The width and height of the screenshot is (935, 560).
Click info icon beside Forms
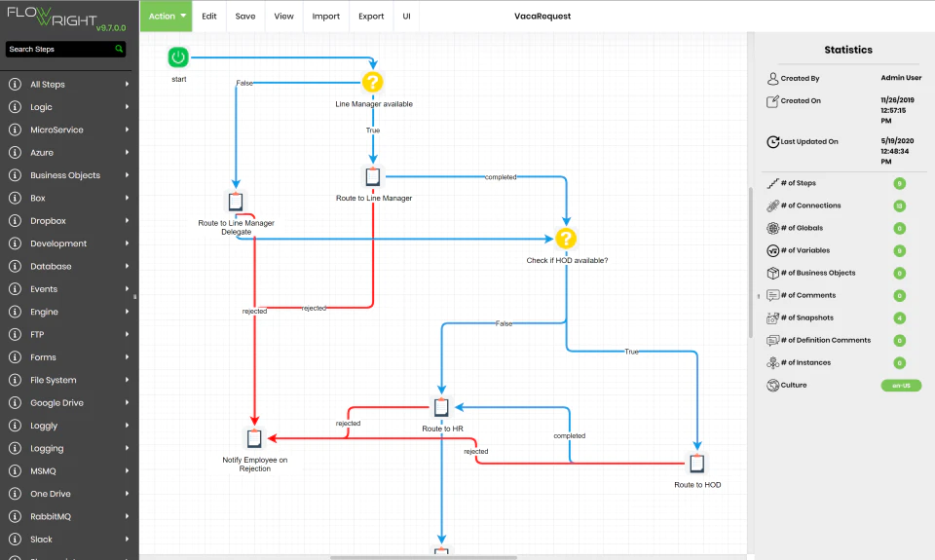15,357
